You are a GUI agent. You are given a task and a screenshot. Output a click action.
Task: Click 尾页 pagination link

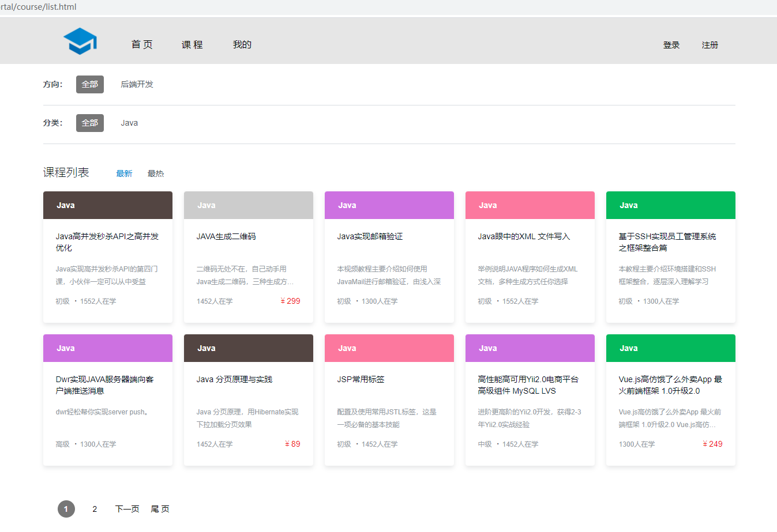point(160,509)
